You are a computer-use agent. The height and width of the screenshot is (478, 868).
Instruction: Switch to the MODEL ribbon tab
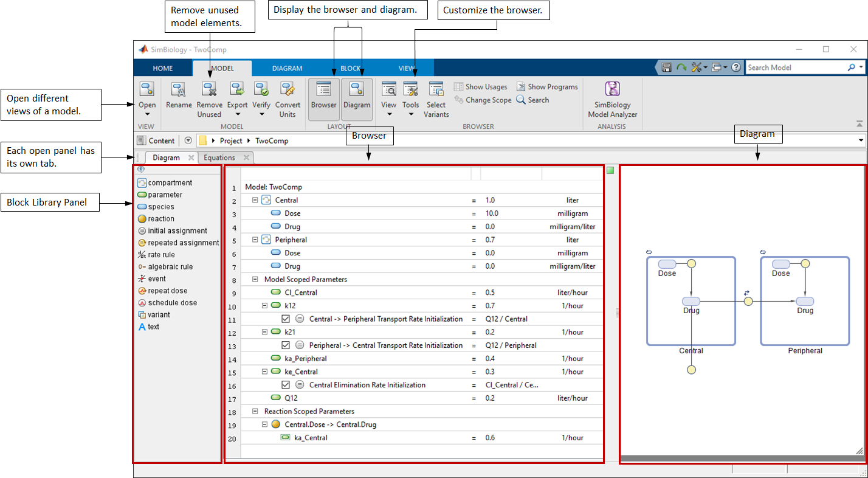pos(222,68)
